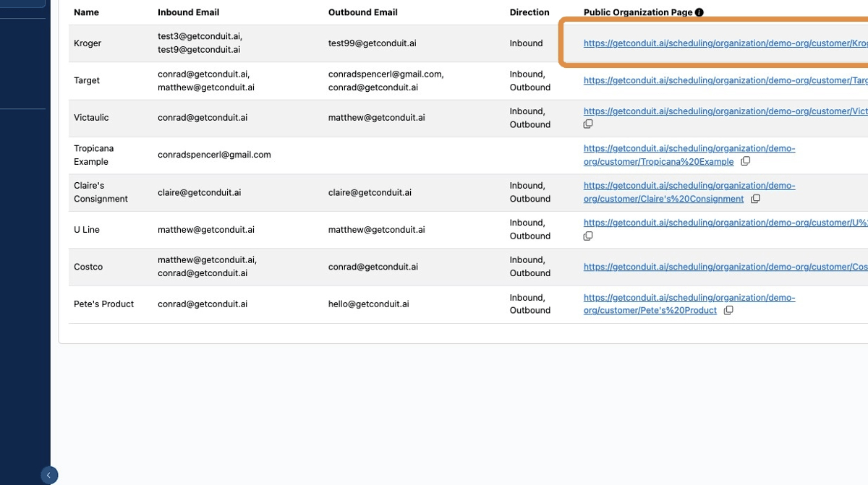868x485 pixels.
Task: Click Claire's Consignment outbound email claire@getconduit.ai
Action: (x=370, y=192)
